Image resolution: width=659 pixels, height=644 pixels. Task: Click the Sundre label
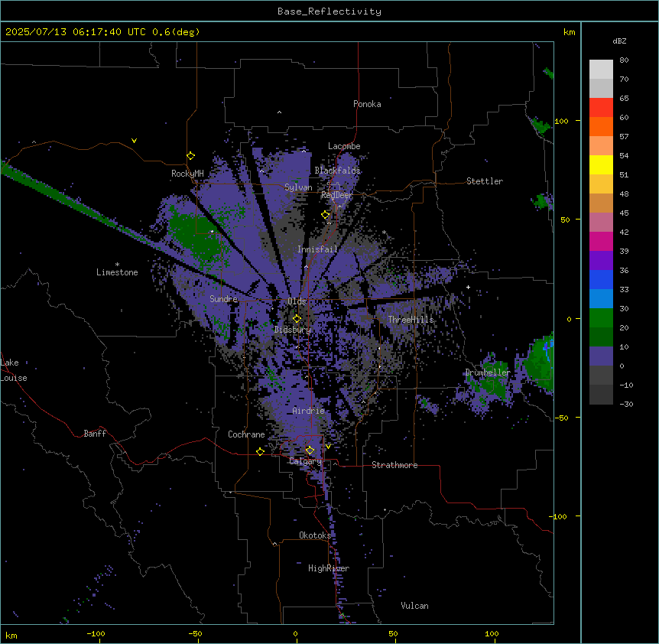pyautogui.click(x=223, y=299)
